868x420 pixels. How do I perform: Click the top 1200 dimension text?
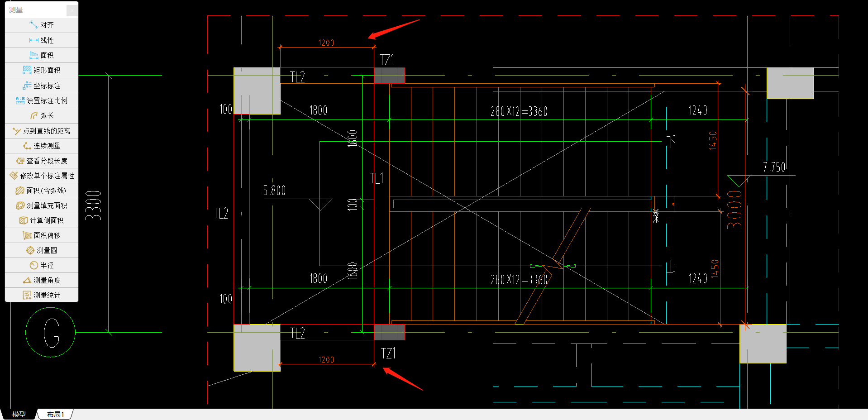pos(326,43)
